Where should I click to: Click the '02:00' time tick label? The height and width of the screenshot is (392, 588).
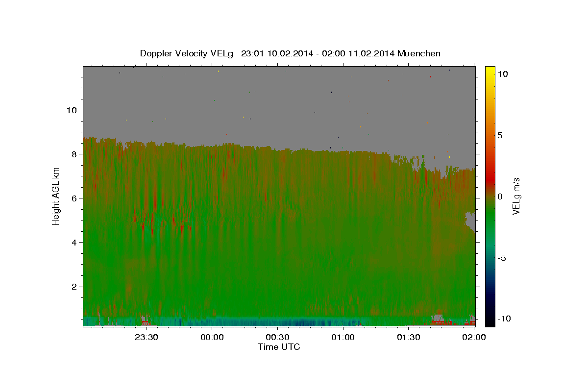pyautogui.click(x=474, y=337)
